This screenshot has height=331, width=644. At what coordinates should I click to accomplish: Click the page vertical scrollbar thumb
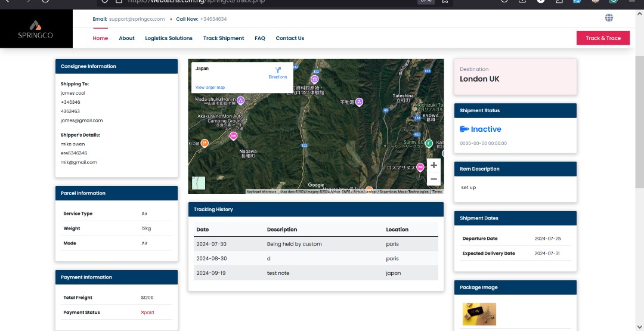pos(639,123)
